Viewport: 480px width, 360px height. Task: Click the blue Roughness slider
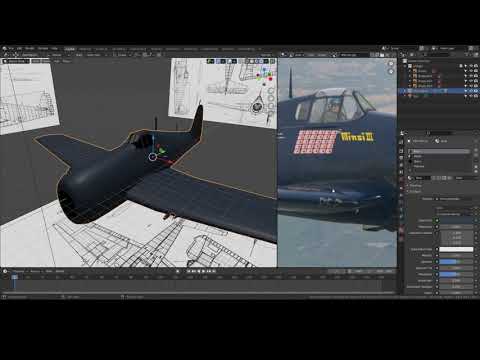(456, 274)
